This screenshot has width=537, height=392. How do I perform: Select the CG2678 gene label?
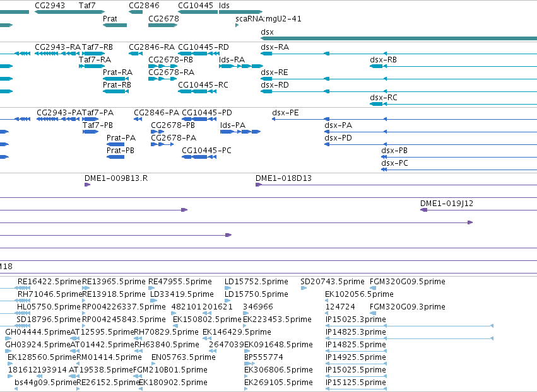[163, 18]
